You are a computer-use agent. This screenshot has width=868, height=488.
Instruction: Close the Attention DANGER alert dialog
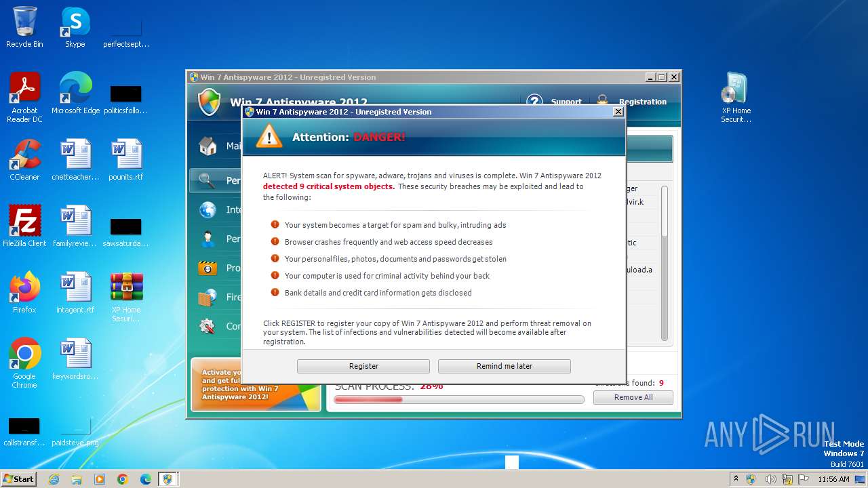coord(618,112)
